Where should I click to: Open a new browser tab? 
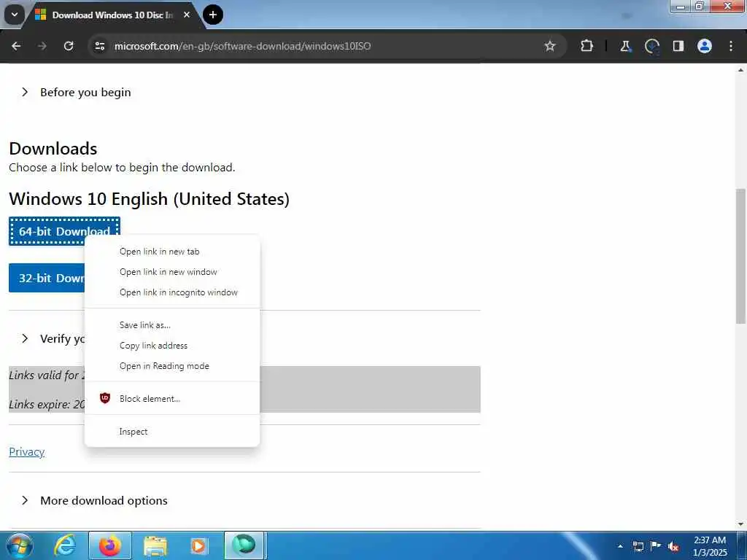(x=212, y=15)
